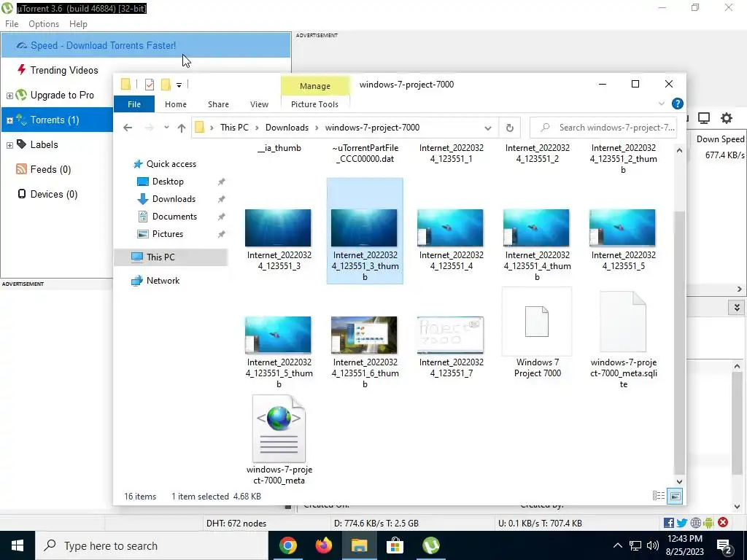Screen dimensions: 747x560
Task: Select Internet_20220324_123551_7 image thumbnail
Action: tap(450, 335)
